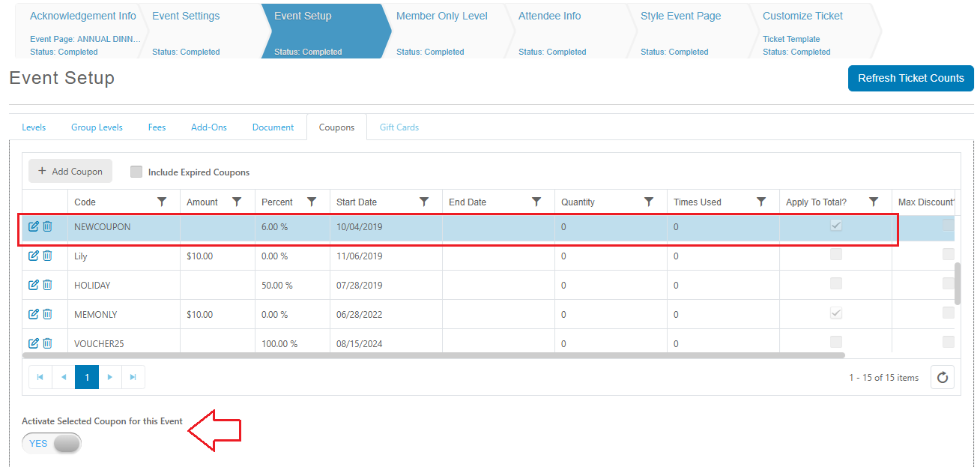Image resolution: width=980 pixels, height=467 pixels.
Task: Open the Fees tab
Action: [157, 127]
